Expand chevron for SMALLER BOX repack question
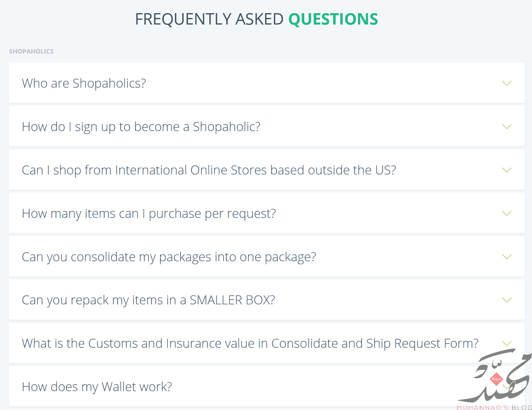 coord(507,300)
